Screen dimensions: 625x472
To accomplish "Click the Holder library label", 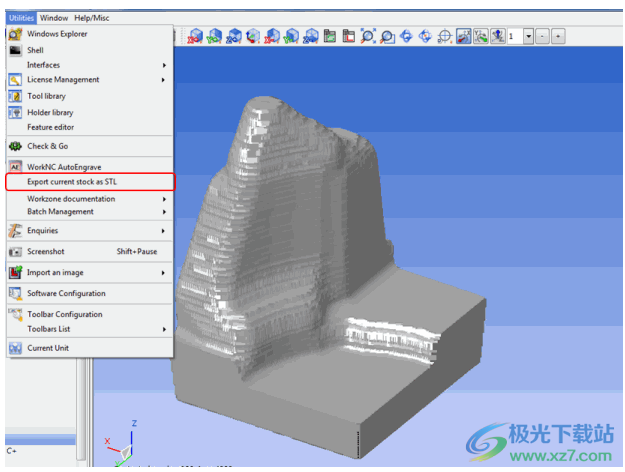I will [x=50, y=112].
